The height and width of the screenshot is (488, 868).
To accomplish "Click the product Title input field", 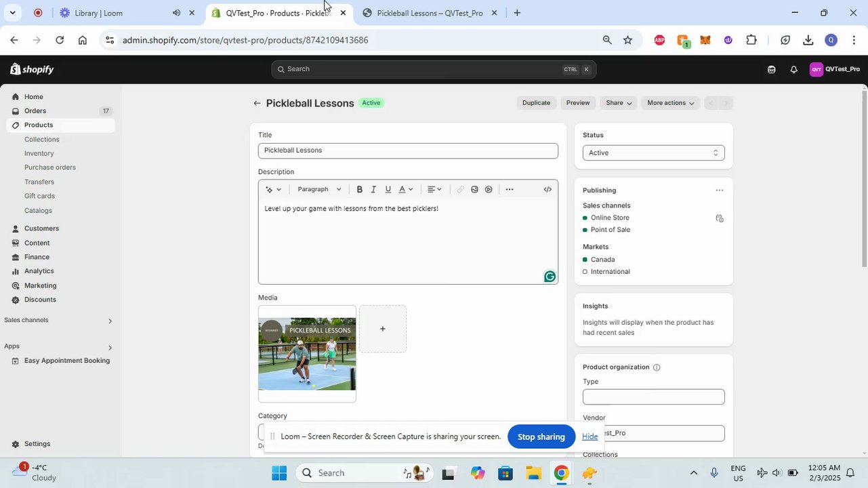I will (x=408, y=150).
